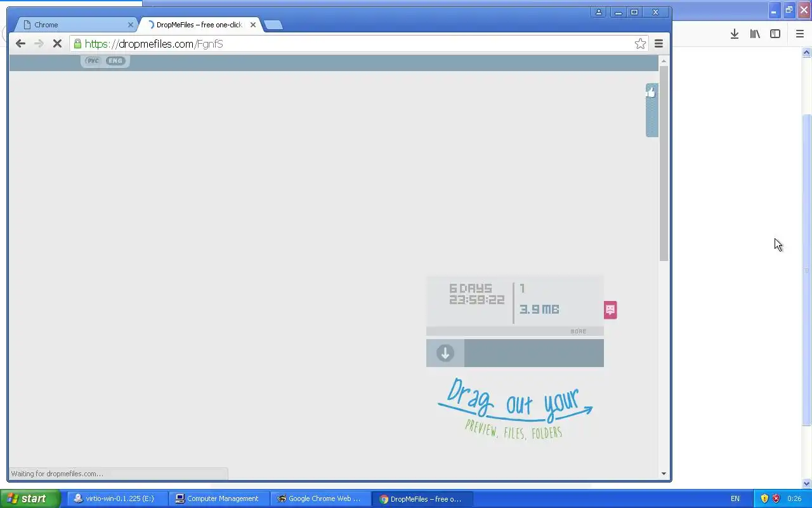Open a new Chrome tab
Image resolution: width=812 pixels, height=508 pixels.
(x=273, y=25)
